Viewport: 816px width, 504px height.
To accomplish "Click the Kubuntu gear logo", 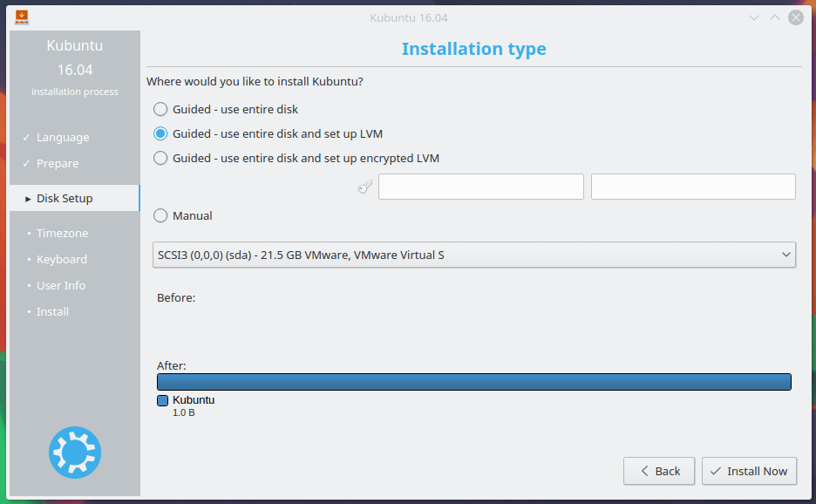I will tap(75, 453).
